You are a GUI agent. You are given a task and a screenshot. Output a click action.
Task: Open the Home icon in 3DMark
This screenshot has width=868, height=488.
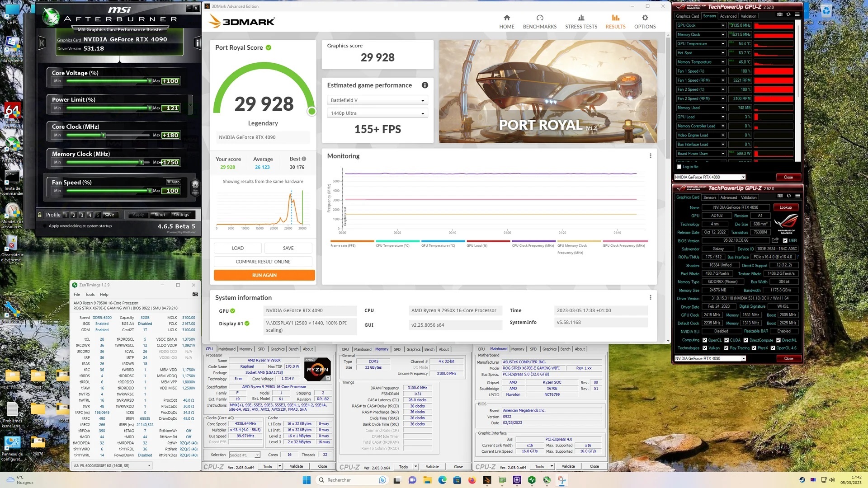[506, 18]
